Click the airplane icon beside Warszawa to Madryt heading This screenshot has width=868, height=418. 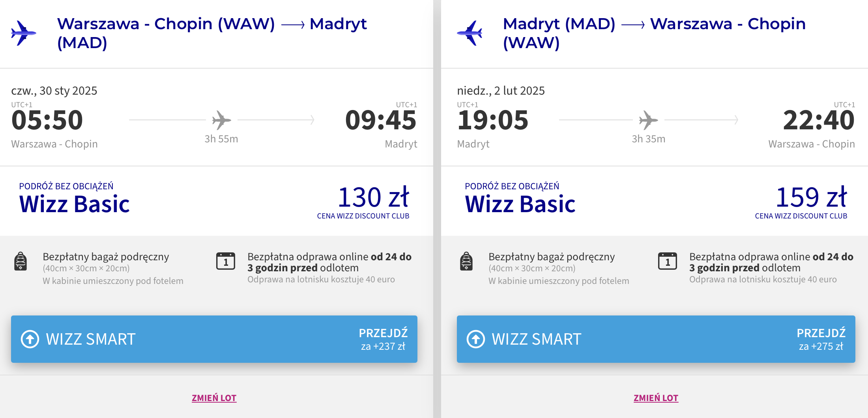click(23, 33)
